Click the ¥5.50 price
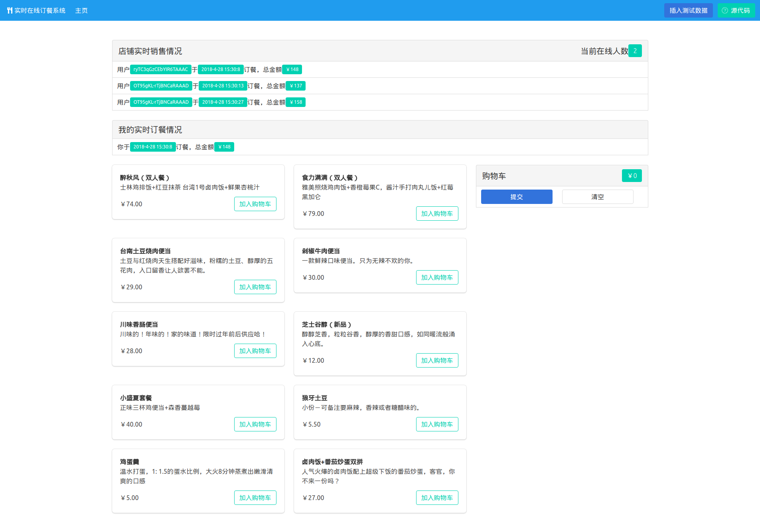760x532 pixels. [311, 424]
